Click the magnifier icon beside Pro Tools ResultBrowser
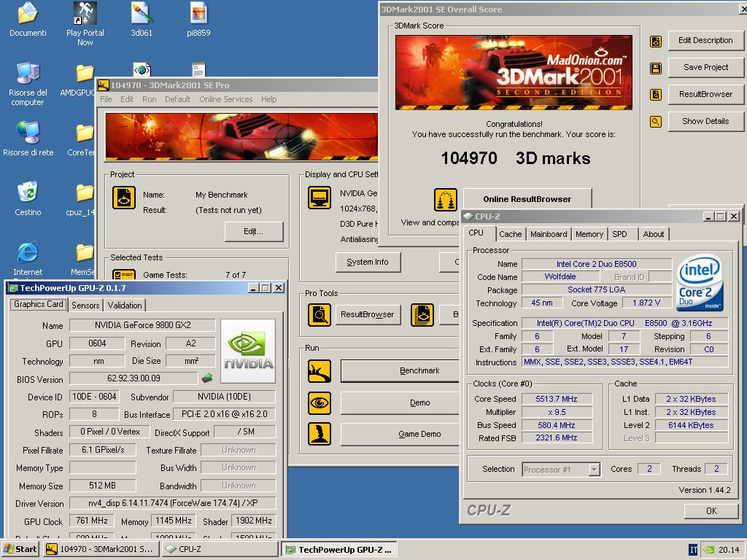The height and width of the screenshot is (560, 747). click(x=320, y=315)
